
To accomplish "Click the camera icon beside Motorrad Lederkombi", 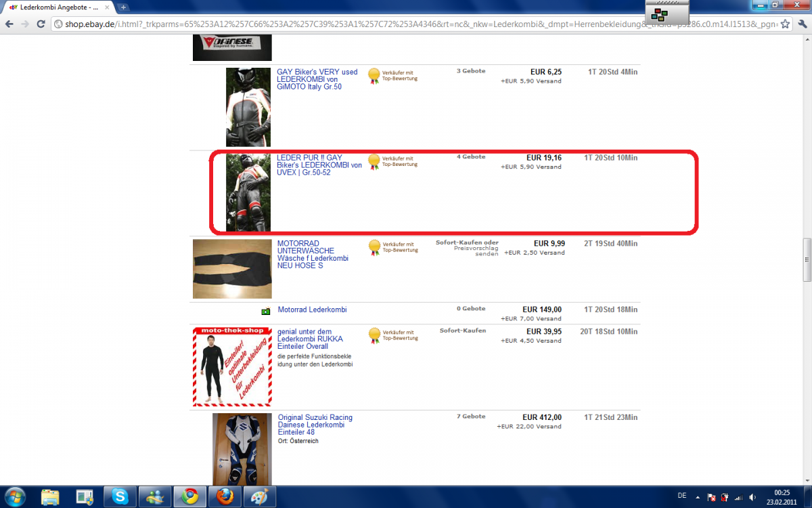I will coord(266,311).
